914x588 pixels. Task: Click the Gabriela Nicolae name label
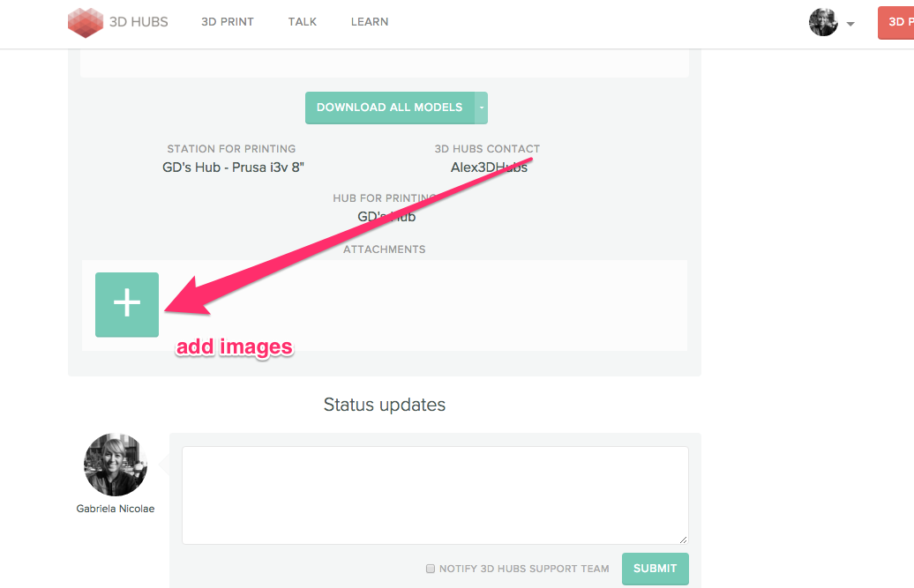(x=115, y=509)
